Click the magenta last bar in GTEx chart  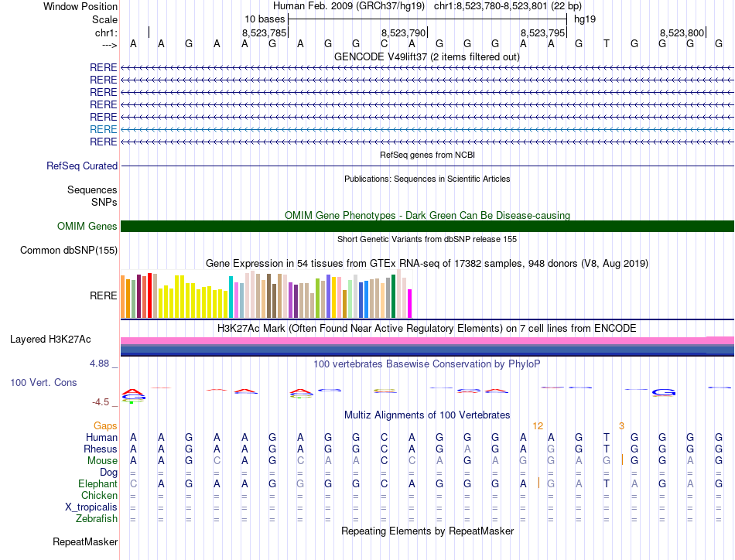pos(410,303)
